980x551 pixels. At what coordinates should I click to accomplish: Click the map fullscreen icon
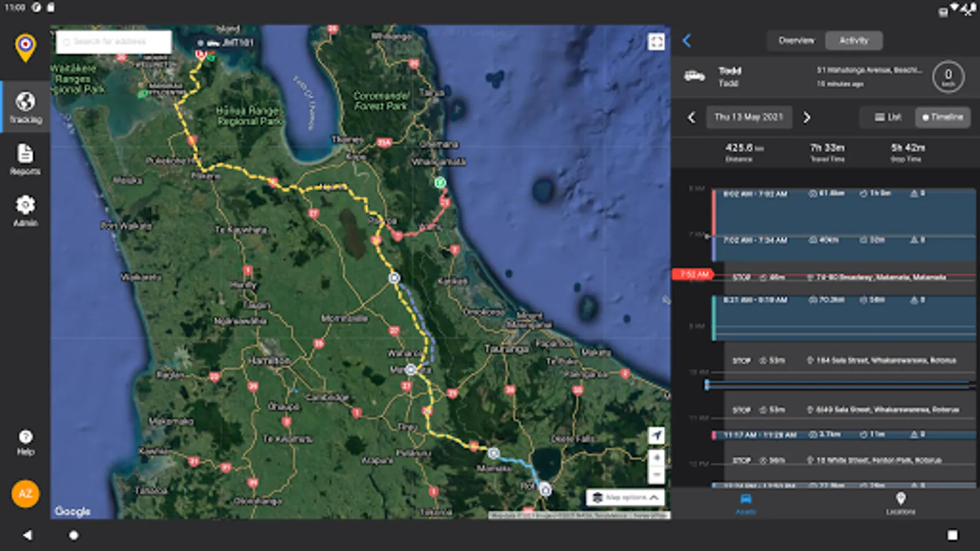[656, 42]
